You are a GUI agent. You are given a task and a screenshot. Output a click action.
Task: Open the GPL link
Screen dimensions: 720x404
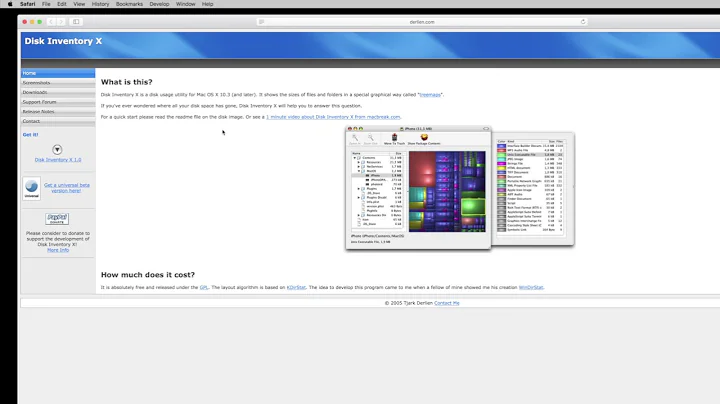point(204,287)
